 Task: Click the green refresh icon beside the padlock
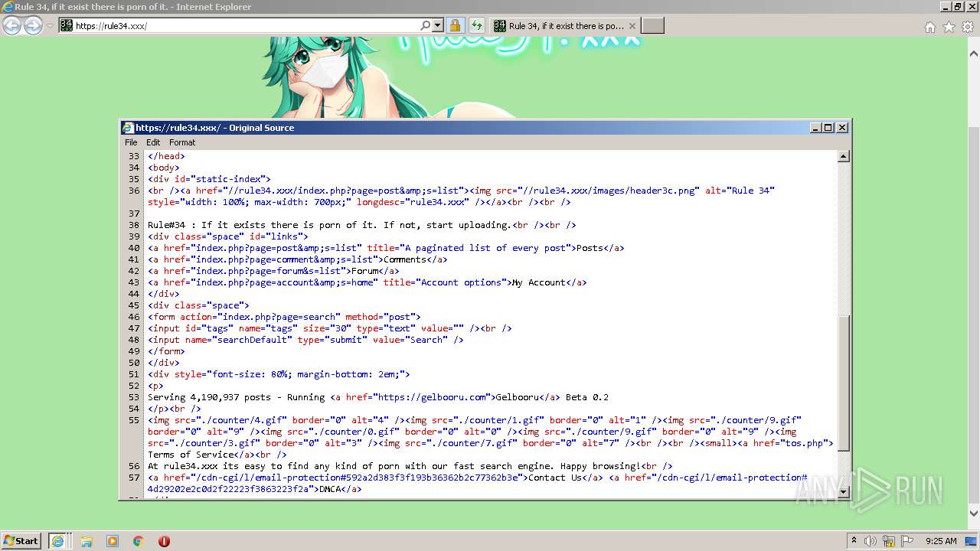click(x=476, y=25)
